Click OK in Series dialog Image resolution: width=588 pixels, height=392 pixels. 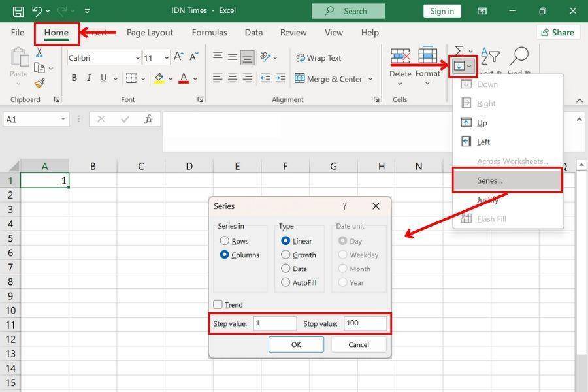click(x=296, y=344)
